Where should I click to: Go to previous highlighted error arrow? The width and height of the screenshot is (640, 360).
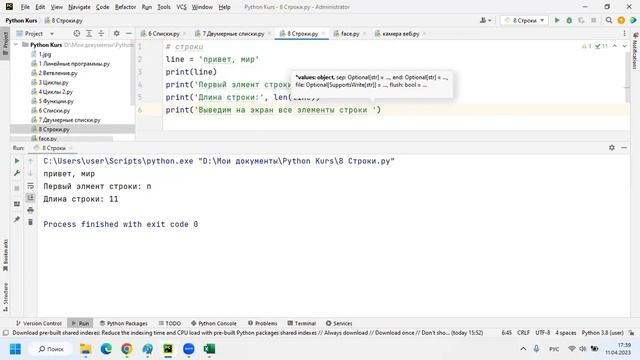[x=615, y=46]
